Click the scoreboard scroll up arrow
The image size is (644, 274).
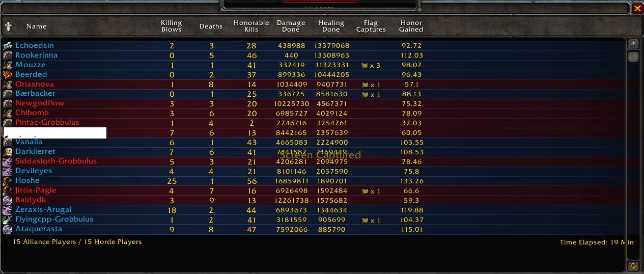633,44
